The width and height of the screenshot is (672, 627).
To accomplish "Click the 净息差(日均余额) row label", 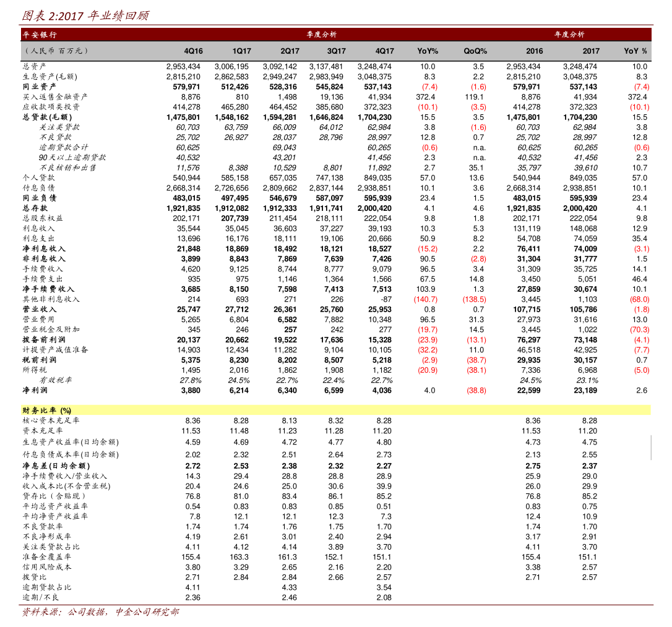I will (56, 466).
